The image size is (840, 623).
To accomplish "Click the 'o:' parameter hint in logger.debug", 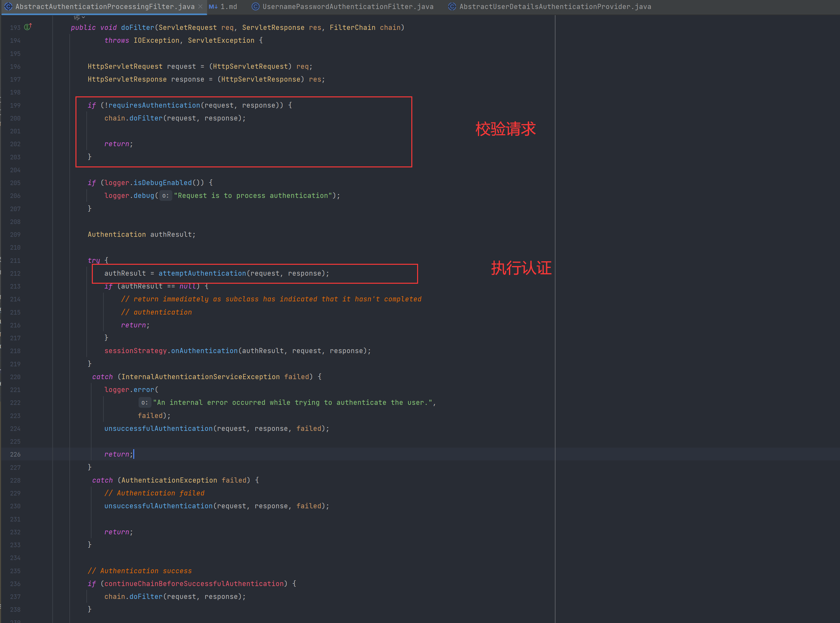I will (x=165, y=196).
